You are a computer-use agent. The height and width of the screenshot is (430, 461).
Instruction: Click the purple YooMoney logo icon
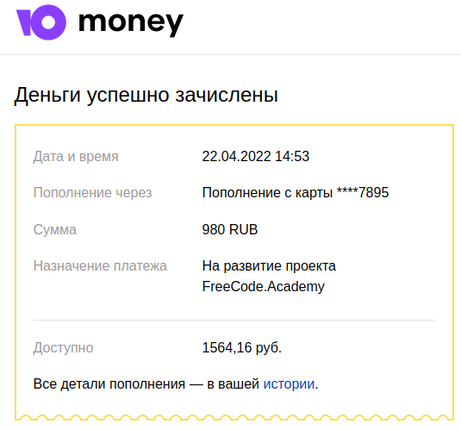pos(41,22)
